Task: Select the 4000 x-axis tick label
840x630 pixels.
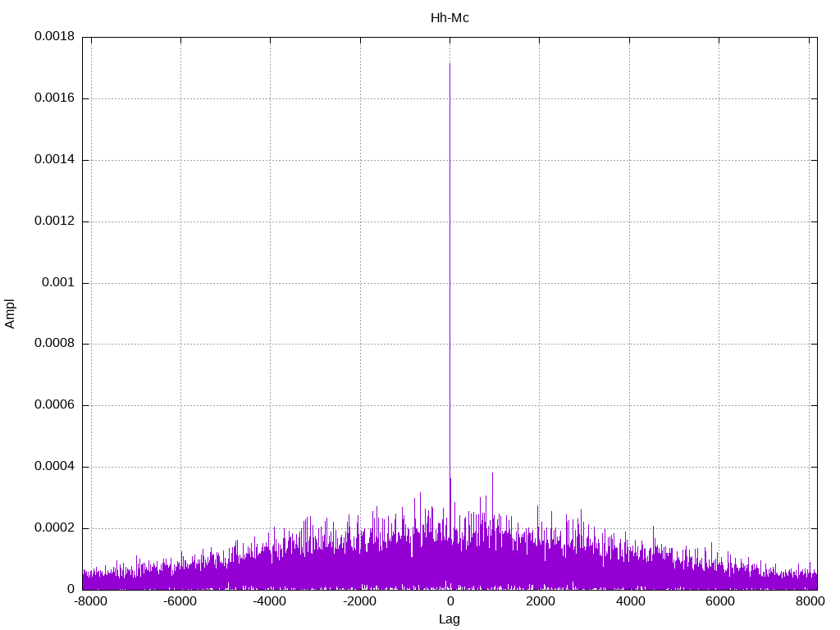Action: (629, 601)
